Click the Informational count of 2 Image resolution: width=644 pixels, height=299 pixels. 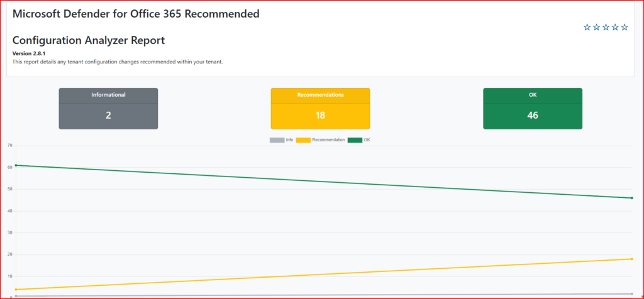point(108,116)
